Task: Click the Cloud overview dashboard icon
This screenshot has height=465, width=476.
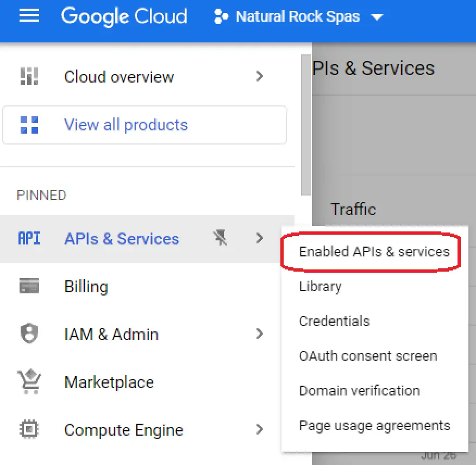Action: click(x=29, y=76)
